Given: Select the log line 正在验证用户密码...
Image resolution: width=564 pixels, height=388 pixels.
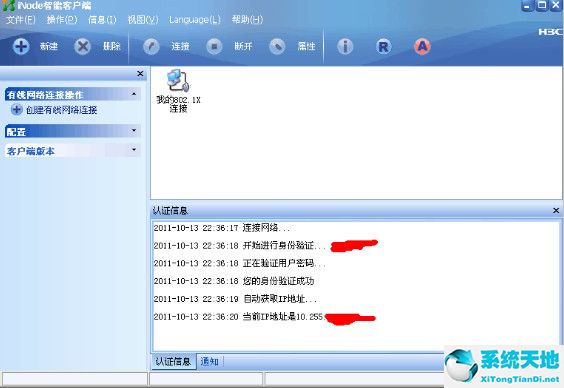Looking at the screenshot, I should coord(239,263).
